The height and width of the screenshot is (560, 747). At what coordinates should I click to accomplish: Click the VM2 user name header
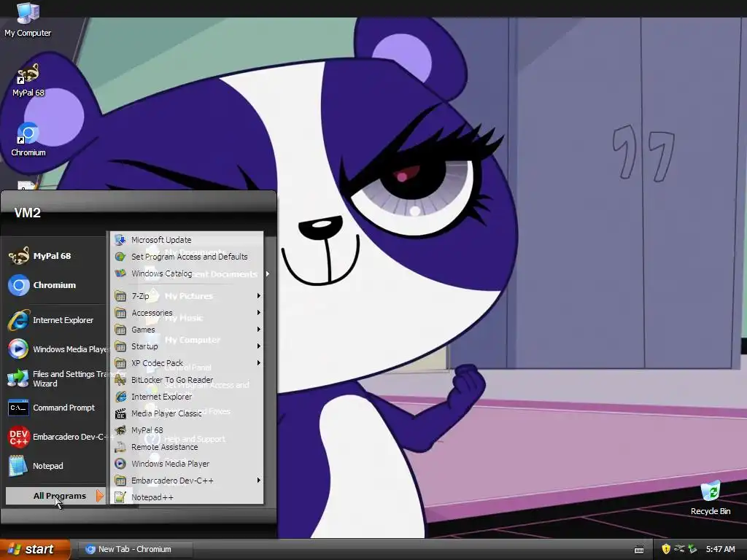coord(28,213)
